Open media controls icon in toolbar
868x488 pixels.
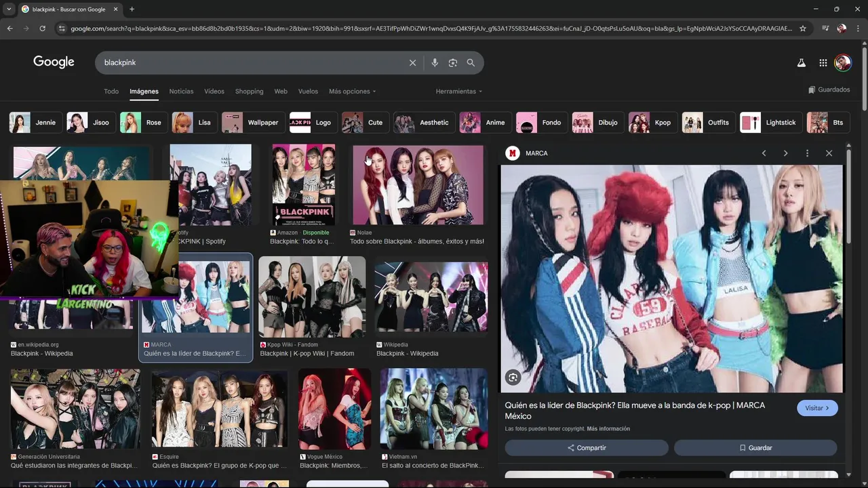[825, 28]
